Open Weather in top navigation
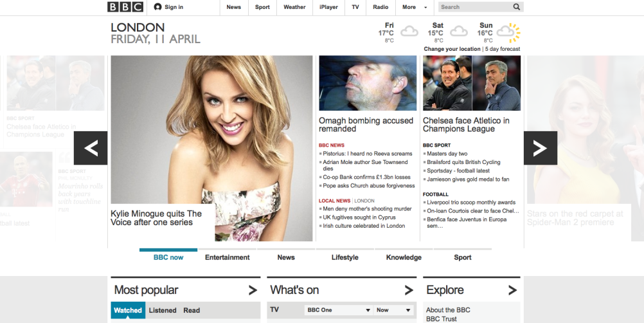Viewport: 644px width, 323px height. point(294,7)
